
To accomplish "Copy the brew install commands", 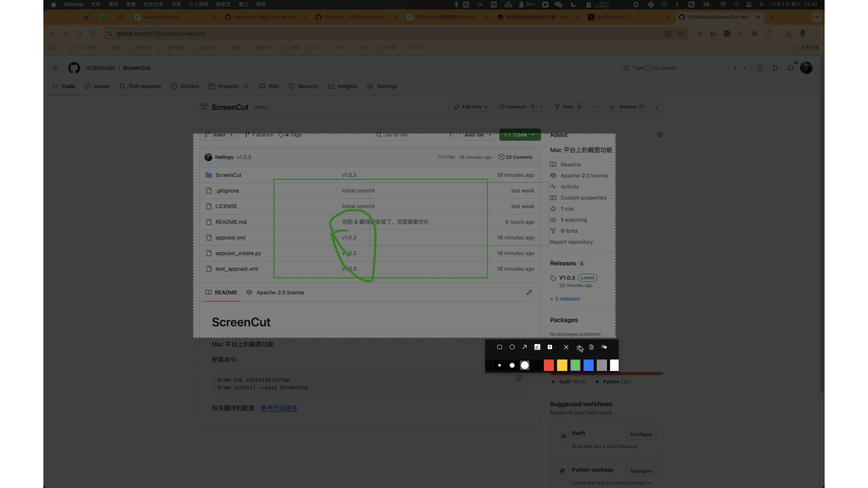I will [x=519, y=379].
